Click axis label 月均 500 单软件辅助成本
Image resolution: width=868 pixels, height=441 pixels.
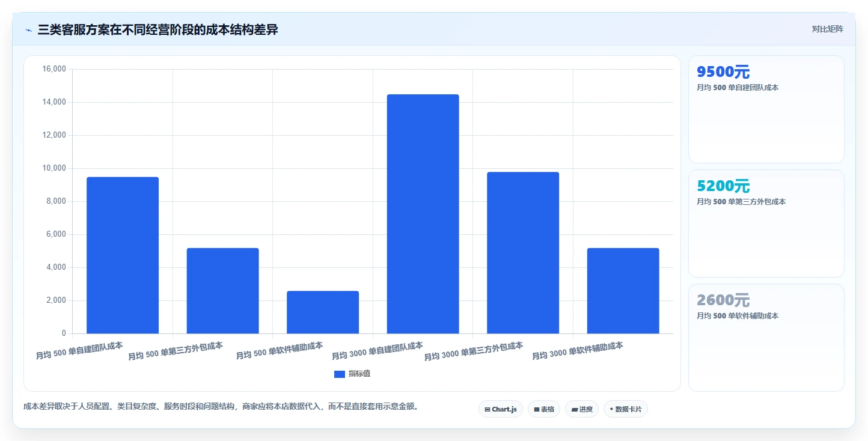coord(280,350)
